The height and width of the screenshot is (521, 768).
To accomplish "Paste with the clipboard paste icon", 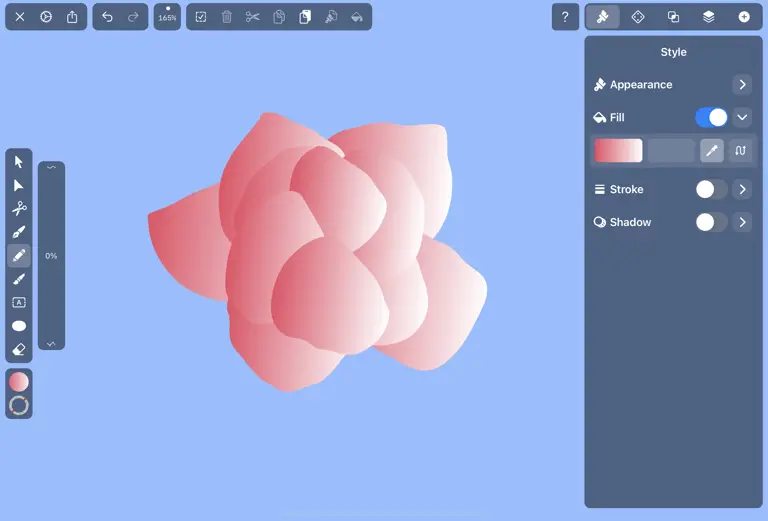I will coord(305,17).
